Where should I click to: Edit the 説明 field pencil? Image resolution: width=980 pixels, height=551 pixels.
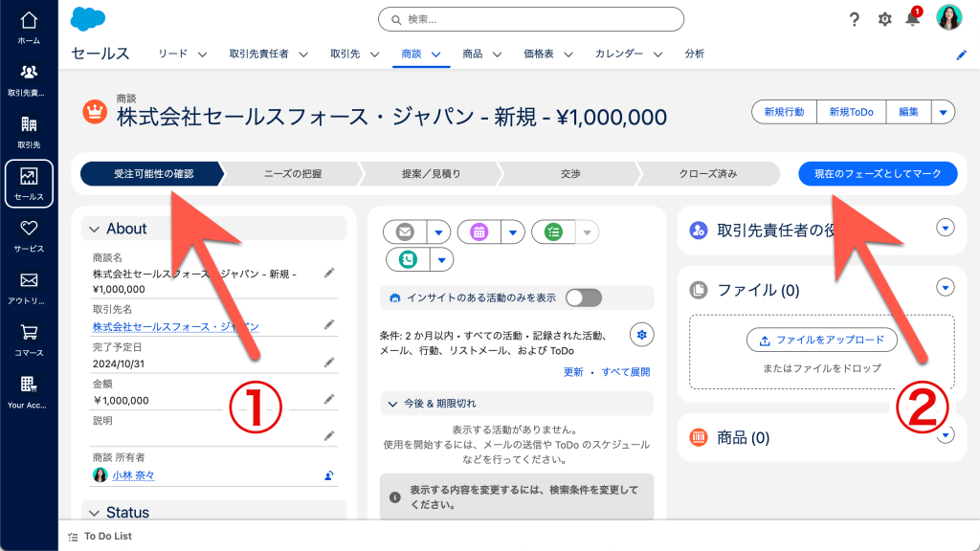click(329, 436)
